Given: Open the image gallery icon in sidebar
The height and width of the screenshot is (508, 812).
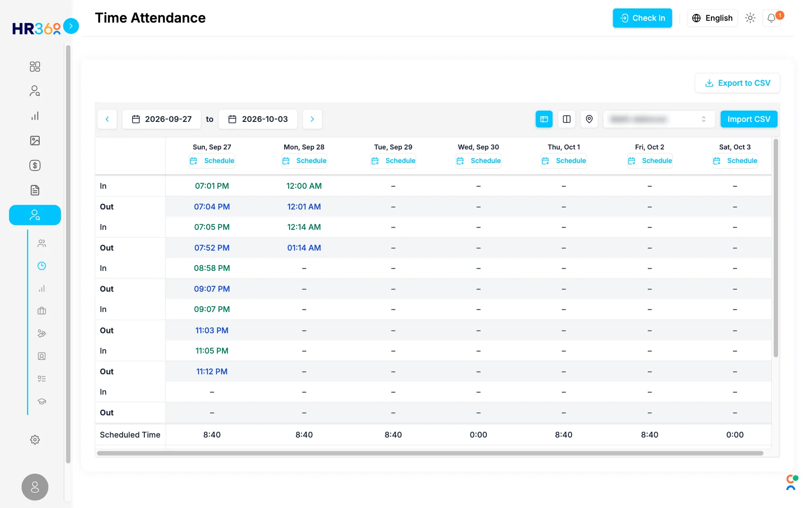Looking at the screenshot, I should tap(35, 140).
